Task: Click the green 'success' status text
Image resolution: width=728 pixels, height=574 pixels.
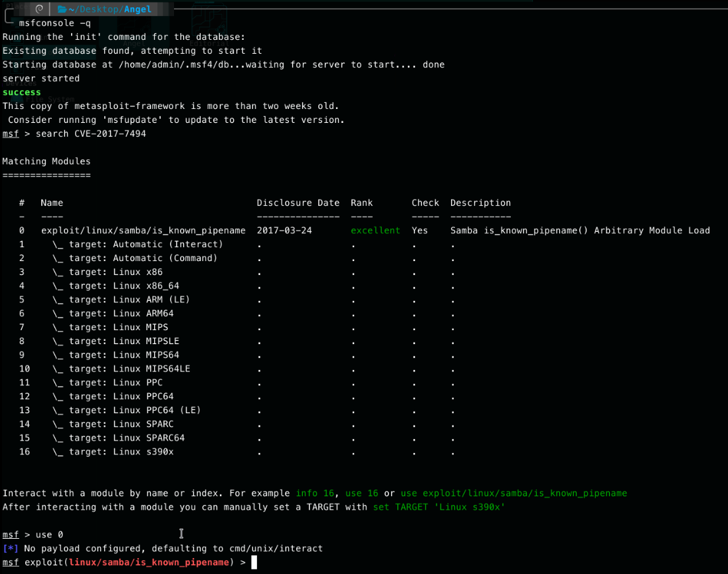Action: [22, 92]
